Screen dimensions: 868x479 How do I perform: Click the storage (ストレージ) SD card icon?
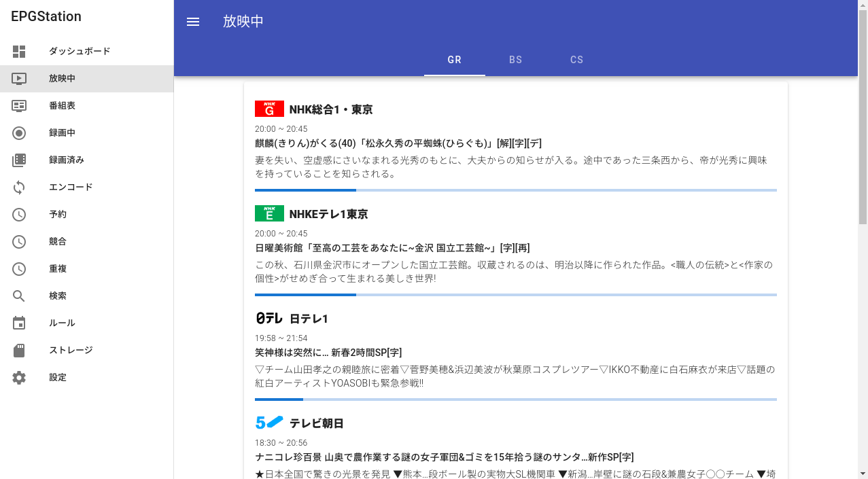[x=19, y=351]
